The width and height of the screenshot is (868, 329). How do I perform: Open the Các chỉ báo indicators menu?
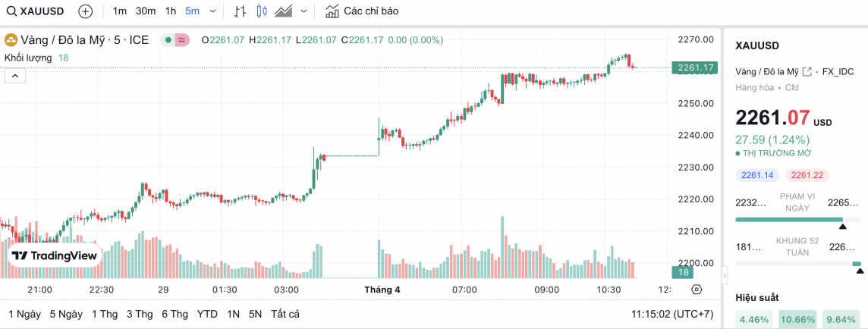coord(361,11)
